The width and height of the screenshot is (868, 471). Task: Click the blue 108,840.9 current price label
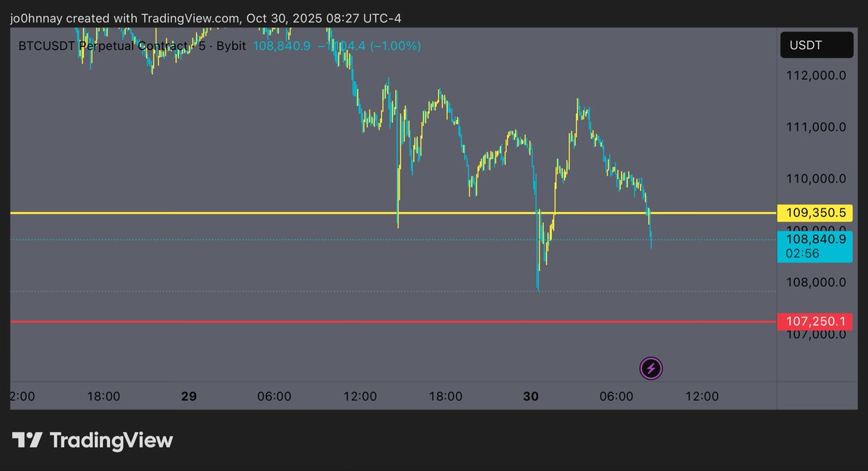click(x=815, y=239)
